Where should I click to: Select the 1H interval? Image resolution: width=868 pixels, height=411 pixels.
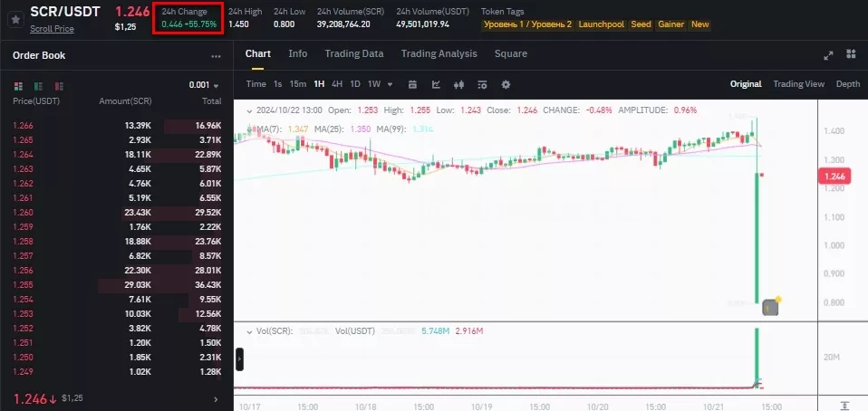[x=319, y=84]
